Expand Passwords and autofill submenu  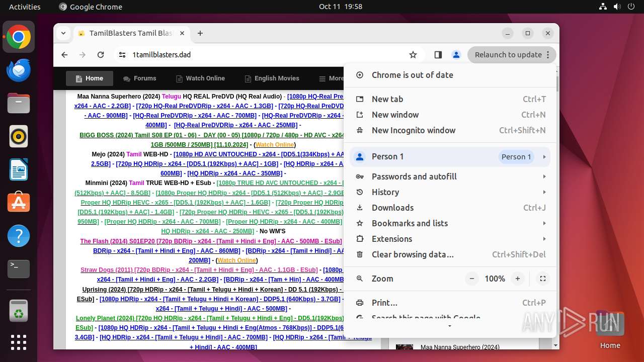pyautogui.click(x=450, y=176)
